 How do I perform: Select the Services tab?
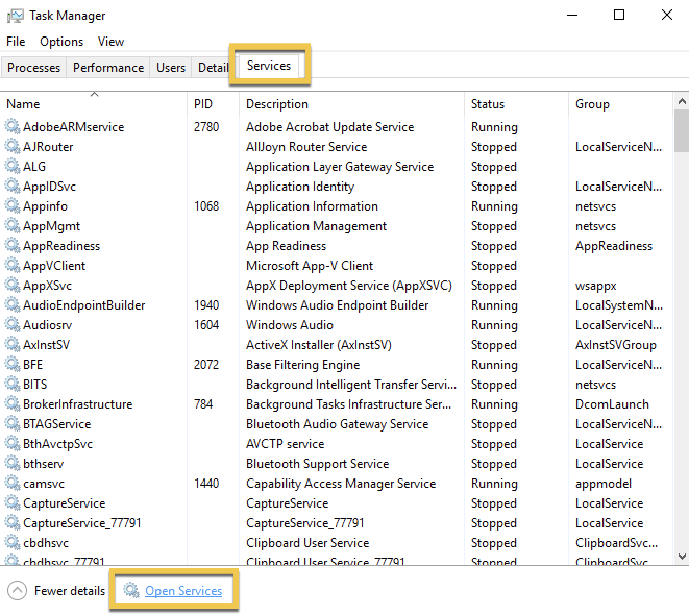tap(269, 66)
